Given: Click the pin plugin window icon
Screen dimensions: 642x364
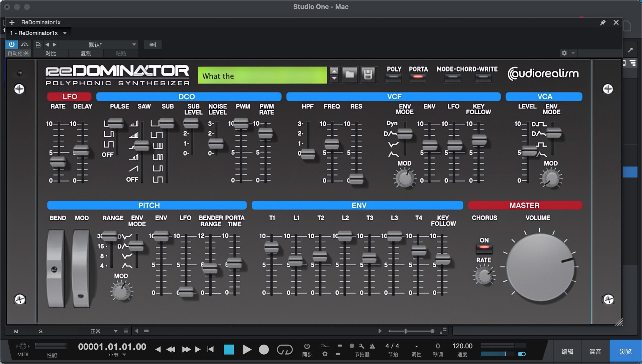Looking at the screenshot, I should [x=603, y=22].
